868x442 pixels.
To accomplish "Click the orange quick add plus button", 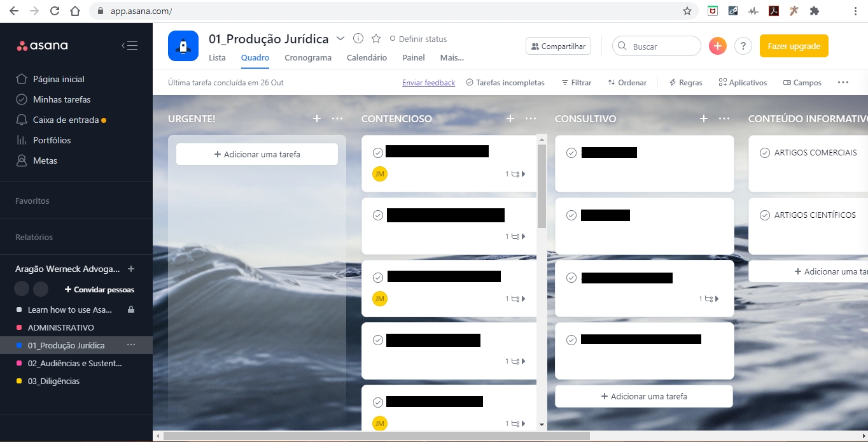I will pos(717,46).
